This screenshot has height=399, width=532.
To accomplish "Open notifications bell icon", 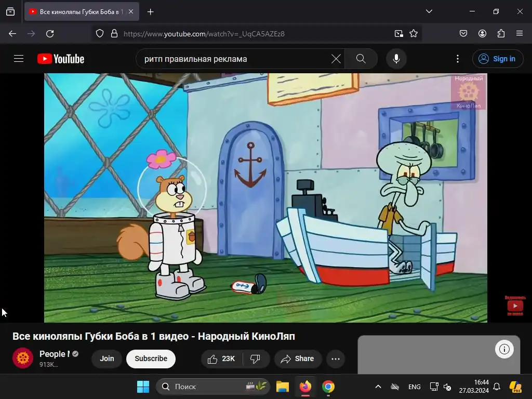I will (x=497, y=387).
